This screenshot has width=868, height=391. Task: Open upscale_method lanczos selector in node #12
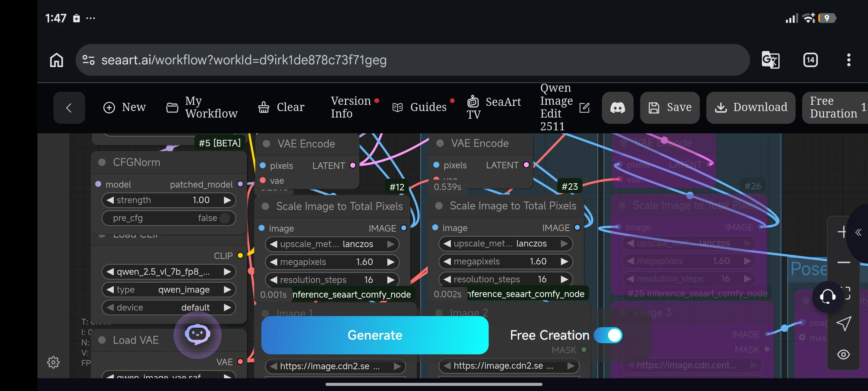(332, 244)
